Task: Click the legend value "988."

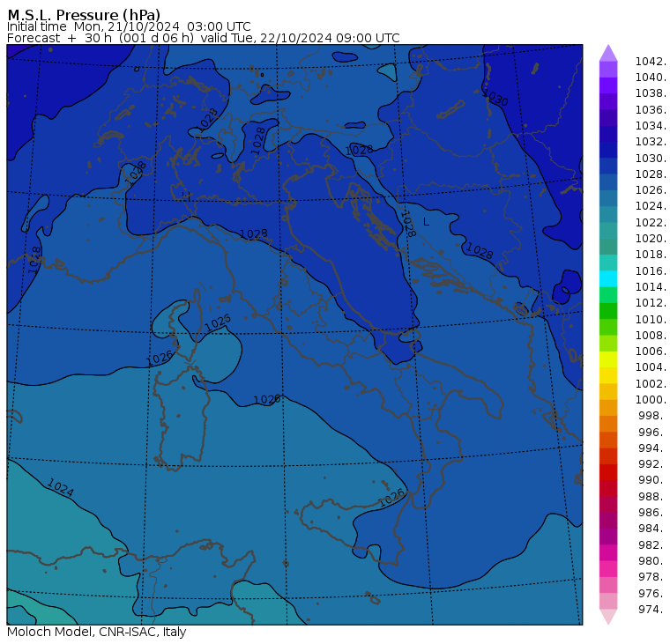Action: tap(652, 496)
